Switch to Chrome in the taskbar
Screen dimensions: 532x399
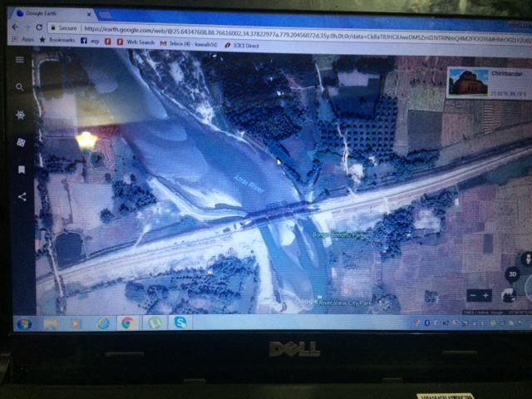(x=127, y=323)
